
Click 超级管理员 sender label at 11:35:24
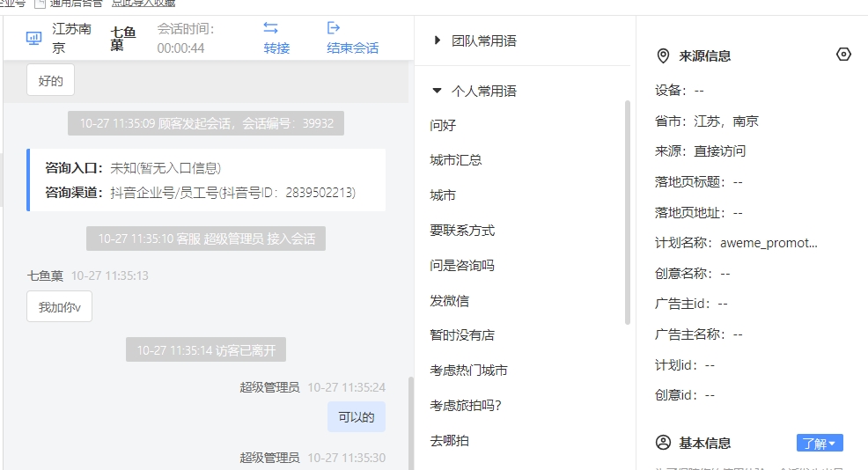(x=269, y=387)
